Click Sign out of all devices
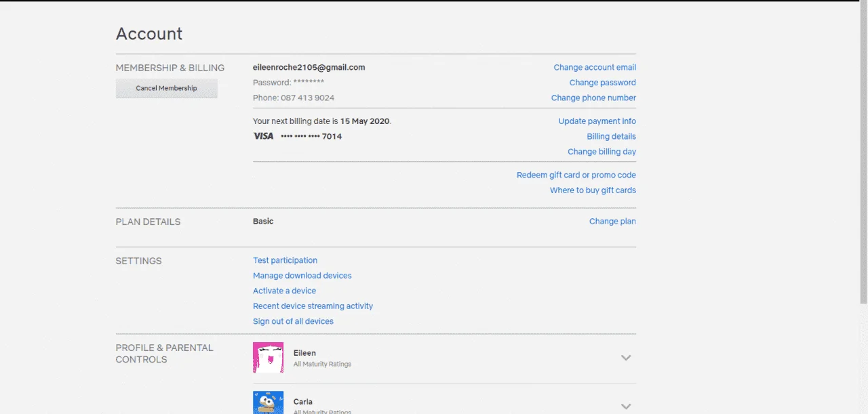This screenshot has width=868, height=414. click(x=293, y=322)
